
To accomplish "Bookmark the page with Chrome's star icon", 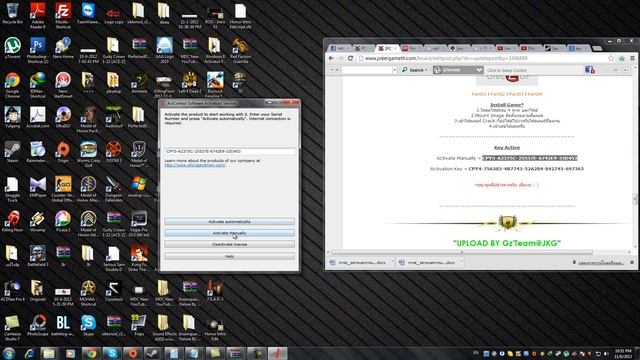I will point(611,58).
